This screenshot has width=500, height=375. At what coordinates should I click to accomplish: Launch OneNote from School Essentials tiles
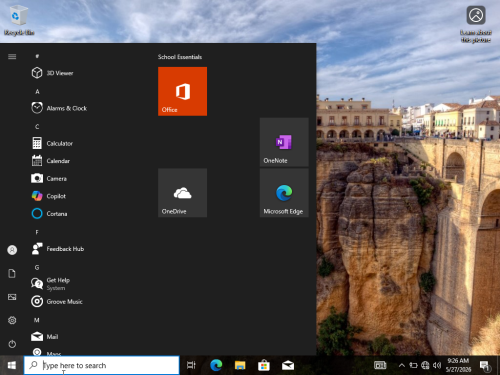[x=284, y=142]
